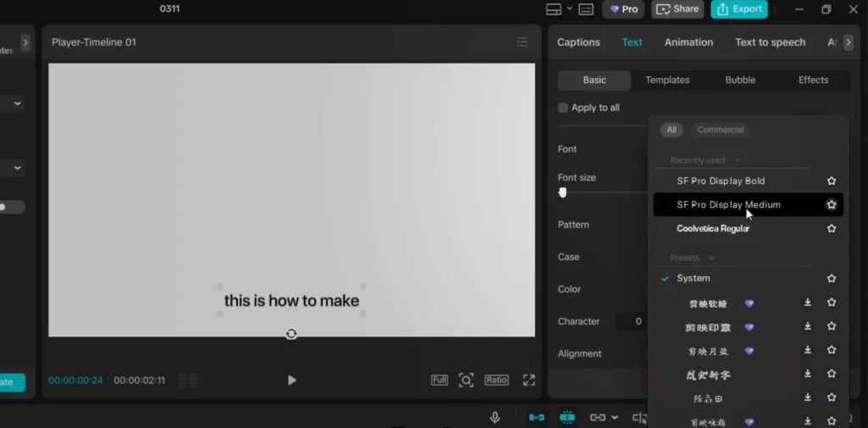This screenshot has height=428, width=868.
Task: Open the Animation tab
Action: point(688,42)
